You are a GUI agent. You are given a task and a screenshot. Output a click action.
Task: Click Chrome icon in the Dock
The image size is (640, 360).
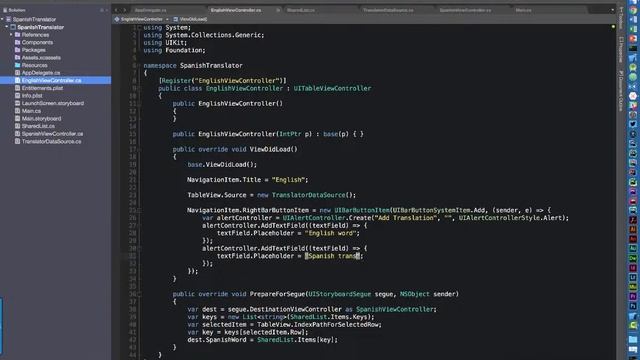pos(633,11)
